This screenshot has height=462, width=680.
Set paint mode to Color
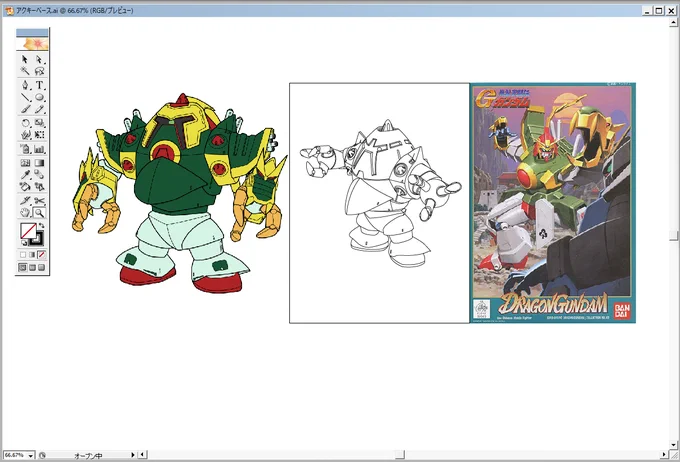23,255
